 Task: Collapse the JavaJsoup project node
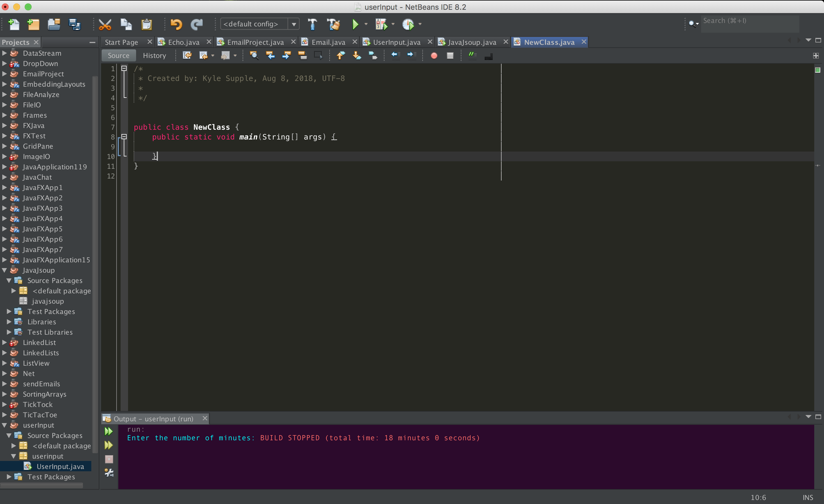[x=4, y=270]
